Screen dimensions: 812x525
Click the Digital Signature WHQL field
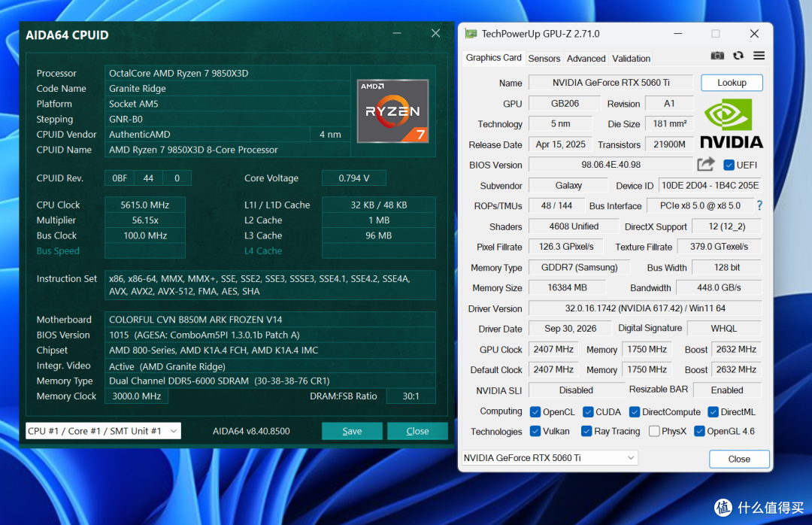[x=723, y=329]
